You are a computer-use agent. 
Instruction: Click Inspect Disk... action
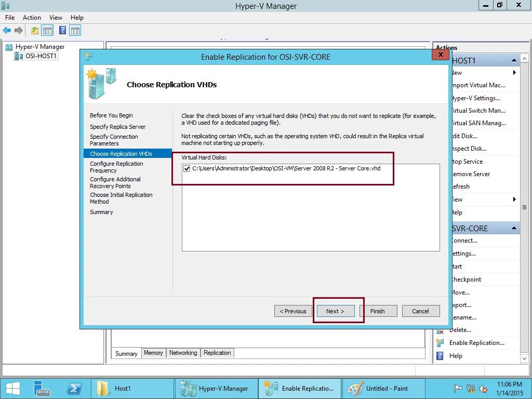click(x=469, y=149)
